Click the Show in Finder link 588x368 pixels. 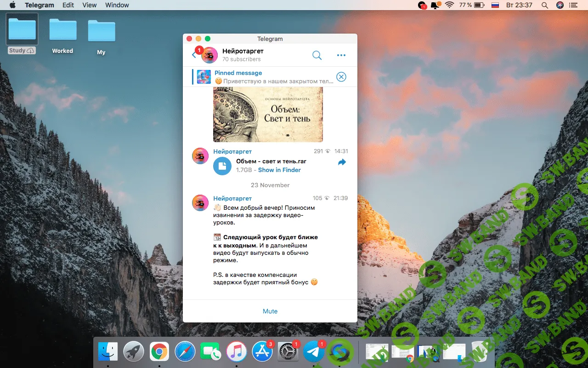[x=279, y=170]
